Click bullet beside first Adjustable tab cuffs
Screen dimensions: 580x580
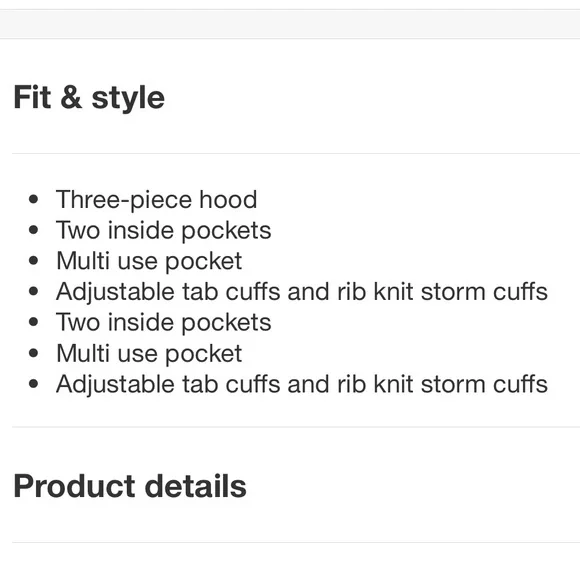pyautogui.click(x=33, y=291)
